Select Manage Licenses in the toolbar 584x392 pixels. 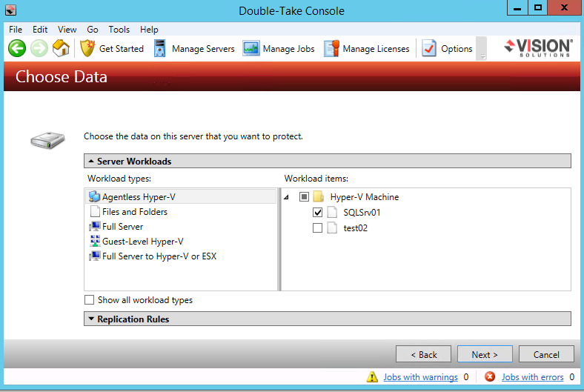pos(376,49)
